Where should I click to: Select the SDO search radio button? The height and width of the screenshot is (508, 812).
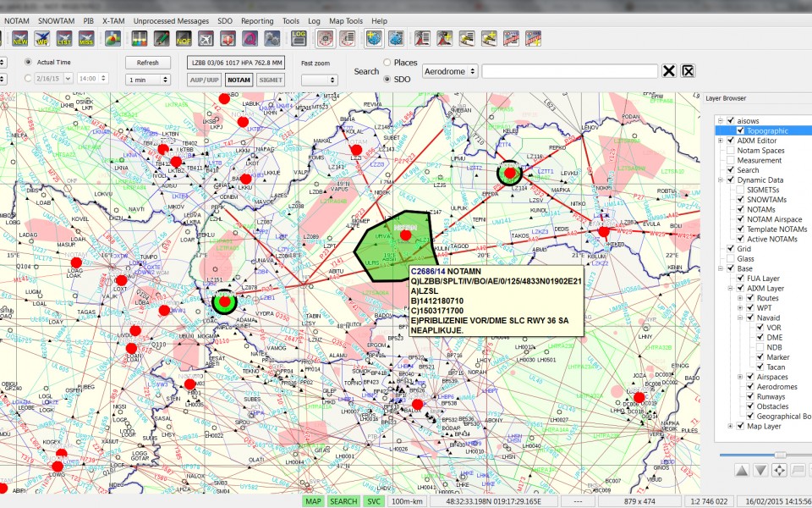[x=387, y=80]
